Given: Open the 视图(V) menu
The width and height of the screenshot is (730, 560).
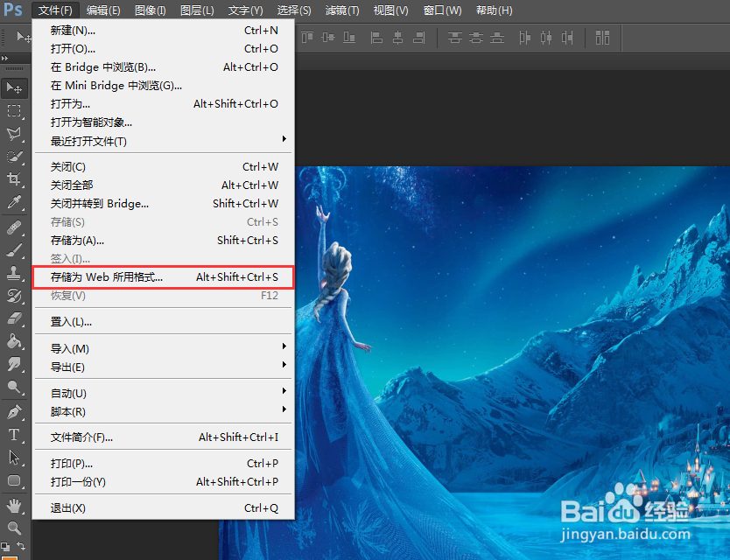Looking at the screenshot, I should tap(390, 10).
